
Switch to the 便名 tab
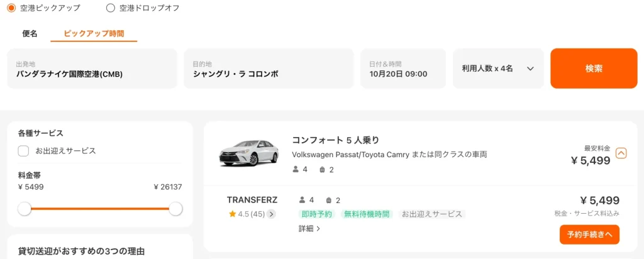click(30, 34)
